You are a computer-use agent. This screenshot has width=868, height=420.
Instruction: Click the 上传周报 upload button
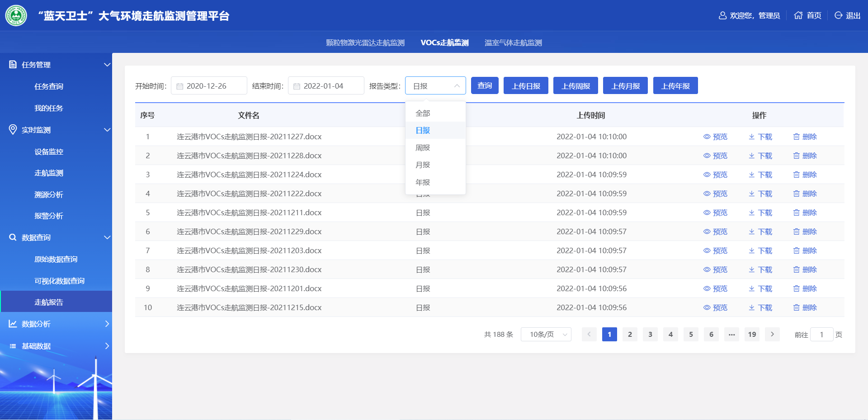pyautogui.click(x=576, y=86)
